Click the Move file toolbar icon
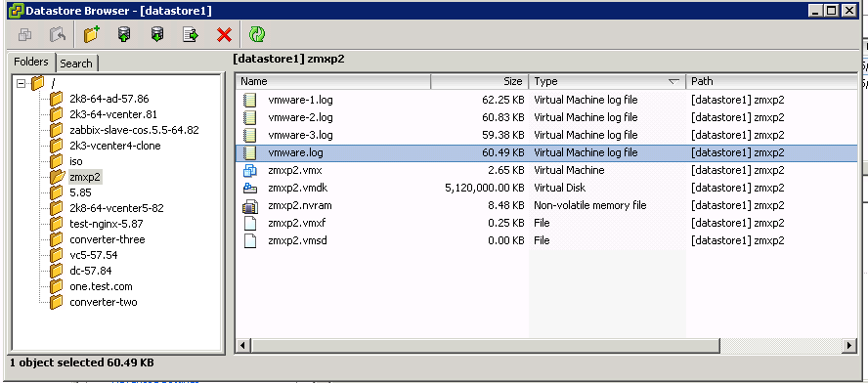Image resolution: width=868 pixels, height=383 pixels. pos(191,35)
